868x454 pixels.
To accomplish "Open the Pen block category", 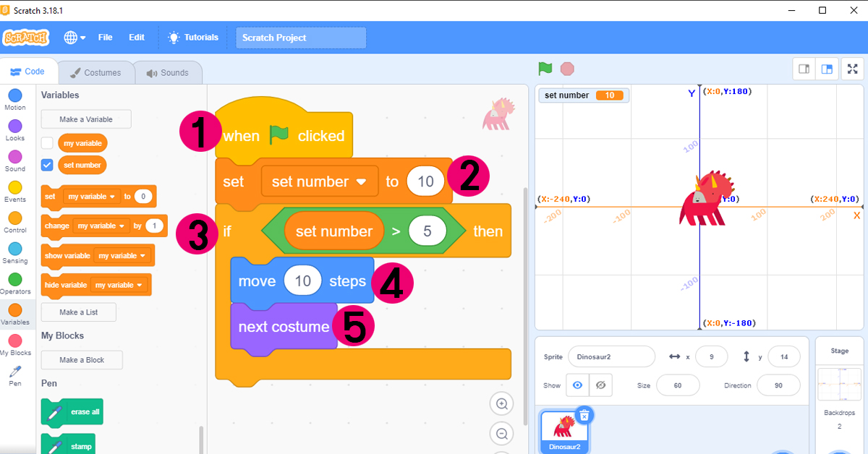I will coord(14,374).
